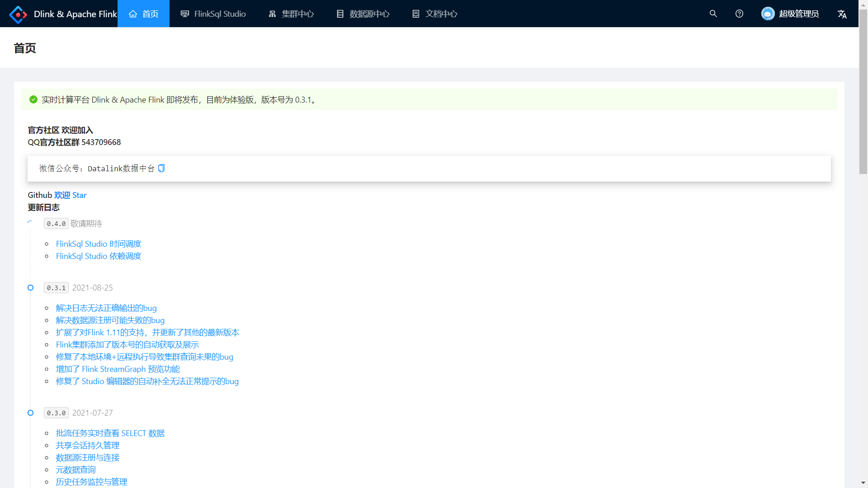Open FlinkSql Studio 时间调度 link

pyautogui.click(x=99, y=244)
